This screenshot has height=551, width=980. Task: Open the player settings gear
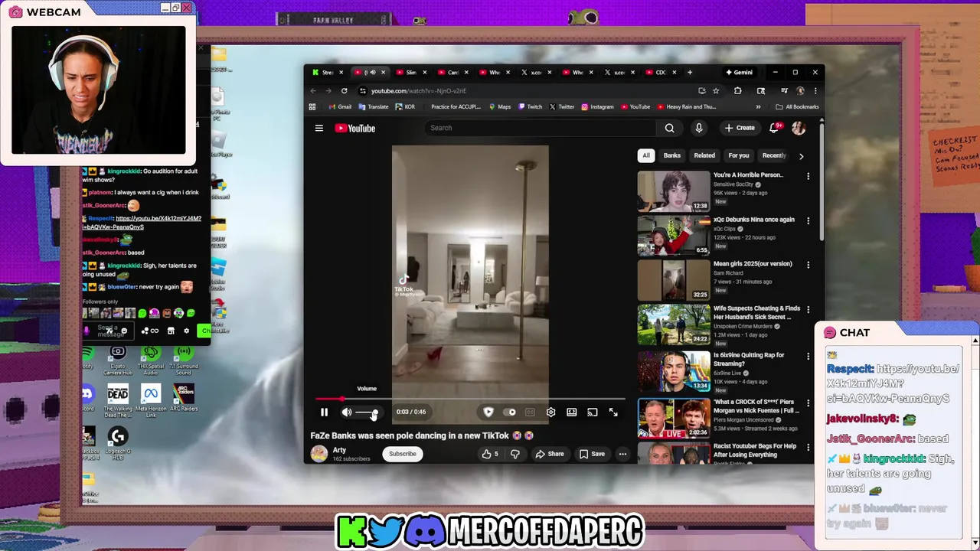click(x=550, y=412)
